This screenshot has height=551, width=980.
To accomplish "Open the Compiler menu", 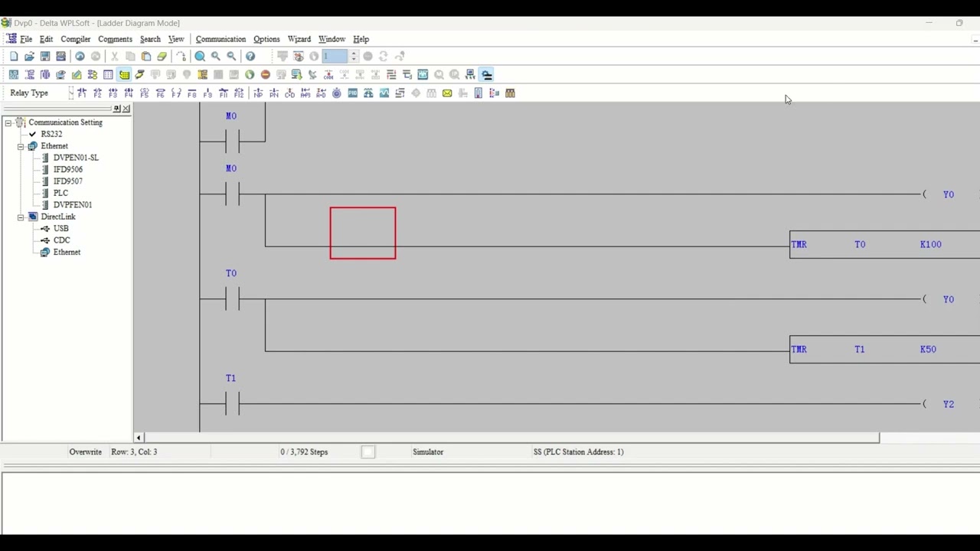I will pyautogui.click(x=76, y=39).
